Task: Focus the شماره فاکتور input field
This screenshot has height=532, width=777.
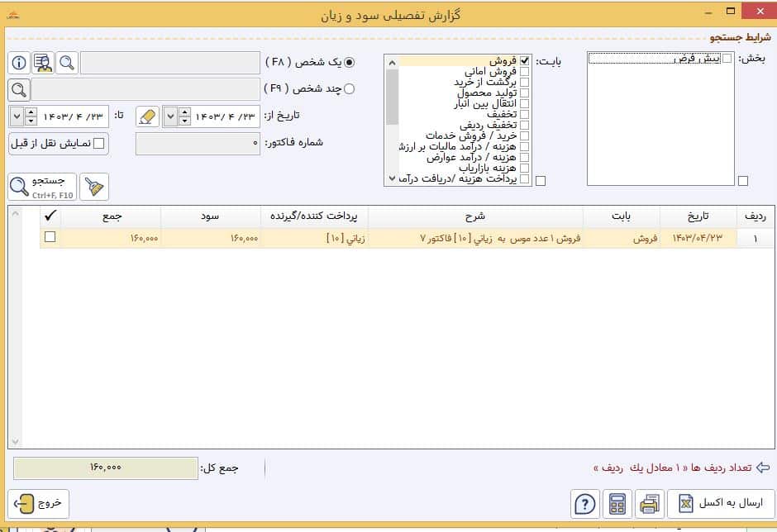Action: click(198, 144)
